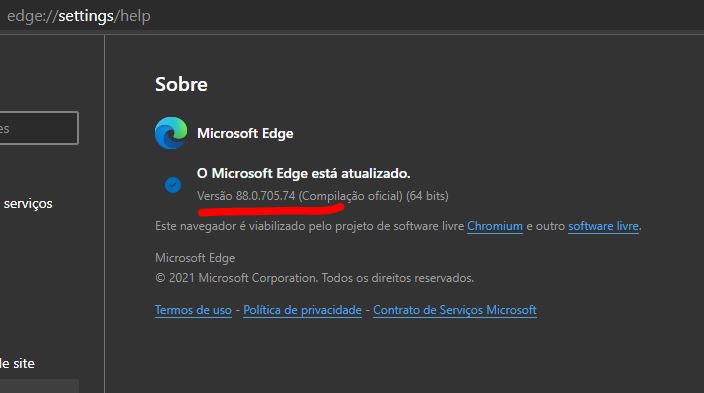This screenshot has width=704, height=393.
Task: Click 'O Microsoft Edge está atualizado' status text
Action: coord(304,173)
